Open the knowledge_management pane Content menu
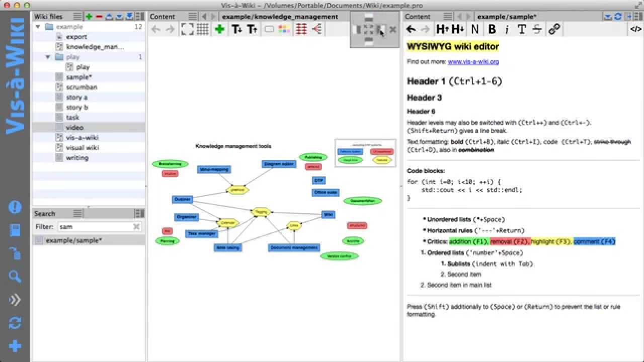This screenshot has height=362, width=644. point(193,17)
